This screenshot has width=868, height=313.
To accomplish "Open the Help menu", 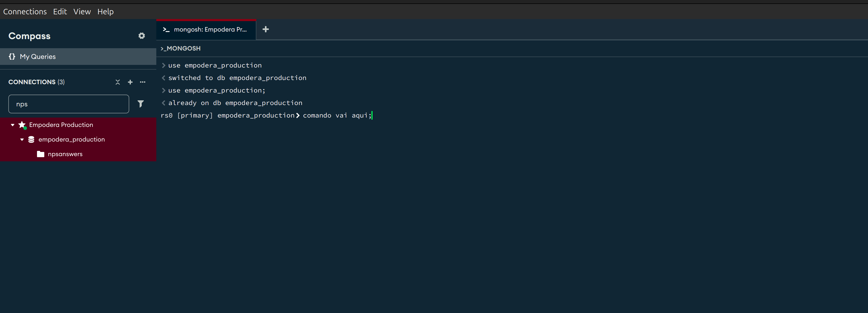I will click(106, 11).
